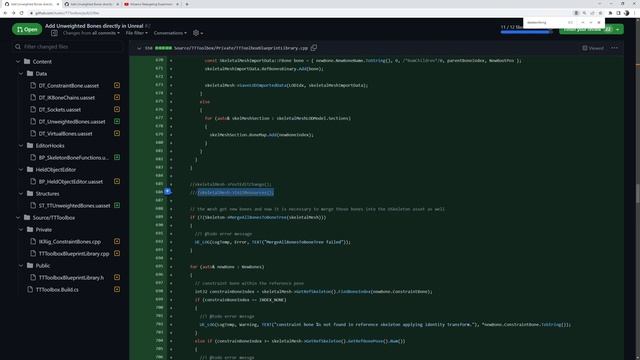The width and height of the screenshot is (640, 360).
Task: Go to previous find-in-page match
Action: 582,22
